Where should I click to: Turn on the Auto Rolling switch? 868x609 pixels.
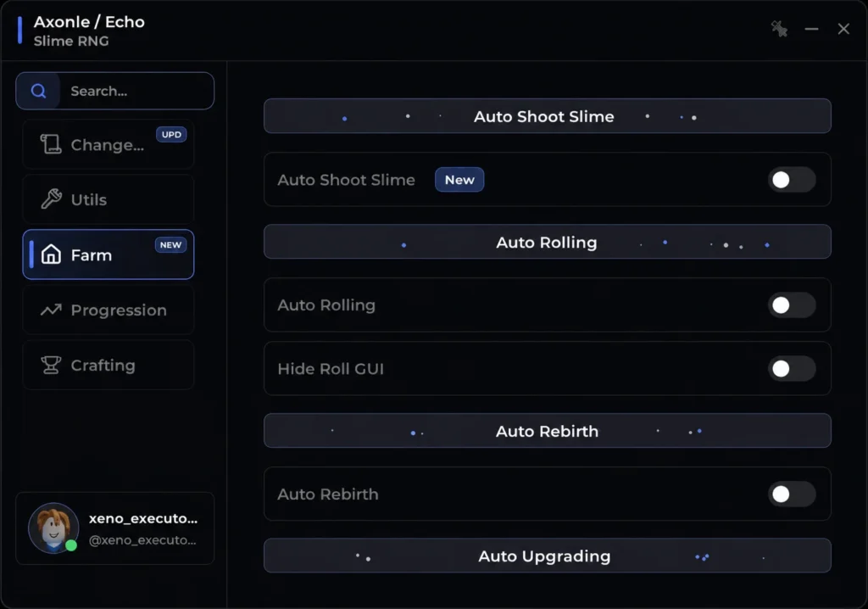pyautogui.click(x=792, y=304)
